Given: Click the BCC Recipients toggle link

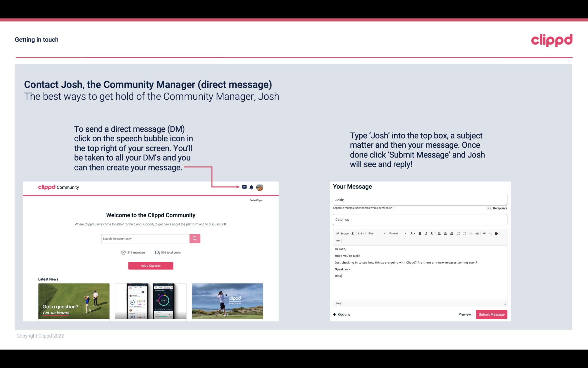Looking at the screenshot, I should (x=497, y=208).
